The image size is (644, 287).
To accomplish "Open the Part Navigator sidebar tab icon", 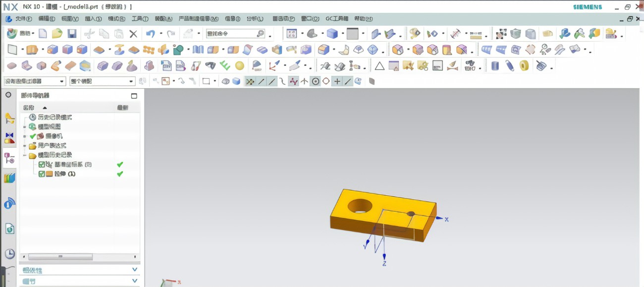I will (x=9, y=158).
